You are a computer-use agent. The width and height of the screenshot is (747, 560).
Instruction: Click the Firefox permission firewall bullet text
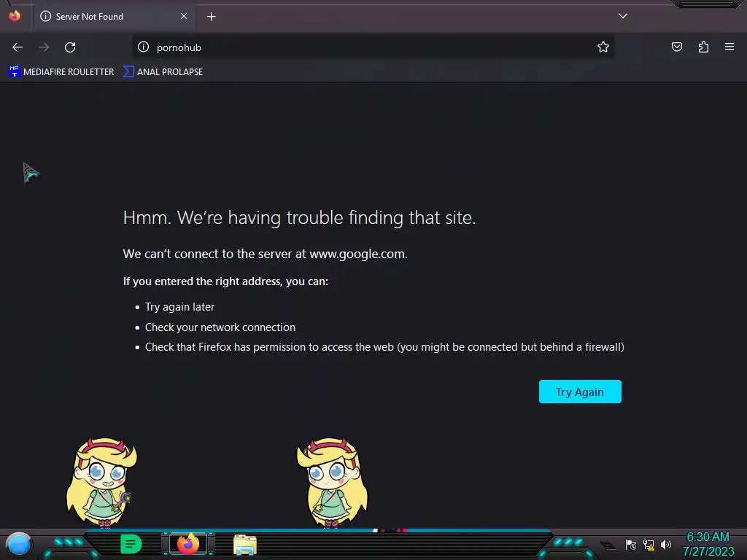click(384, 347)
